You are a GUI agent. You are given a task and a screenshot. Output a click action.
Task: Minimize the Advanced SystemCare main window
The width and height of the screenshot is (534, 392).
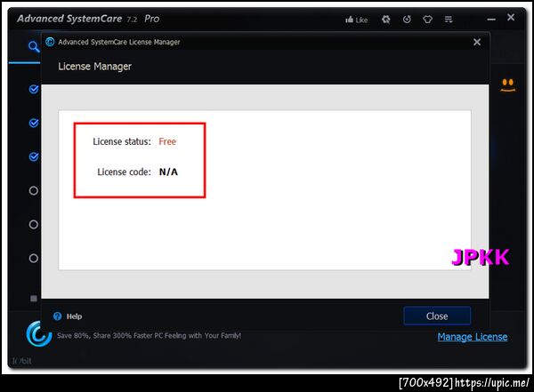point(491,20)
